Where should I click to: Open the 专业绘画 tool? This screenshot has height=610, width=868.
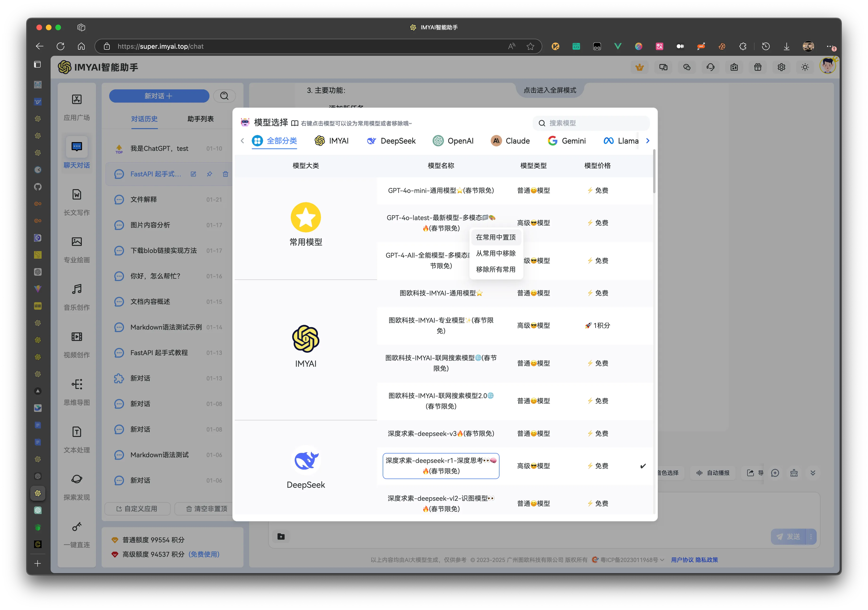[77, 250]
